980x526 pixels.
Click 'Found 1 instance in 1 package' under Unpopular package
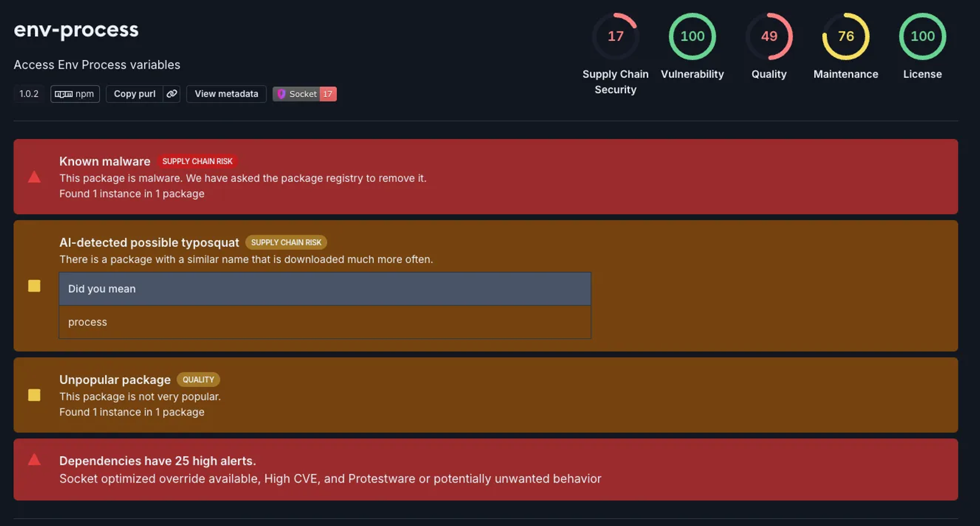[132, 412]
